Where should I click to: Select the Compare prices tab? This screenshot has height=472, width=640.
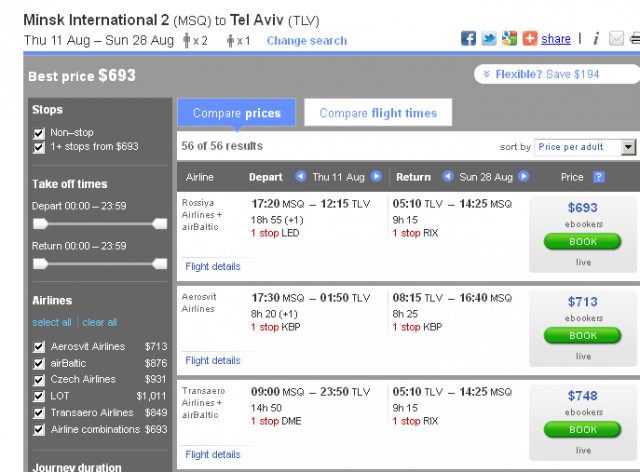point(236,113)
